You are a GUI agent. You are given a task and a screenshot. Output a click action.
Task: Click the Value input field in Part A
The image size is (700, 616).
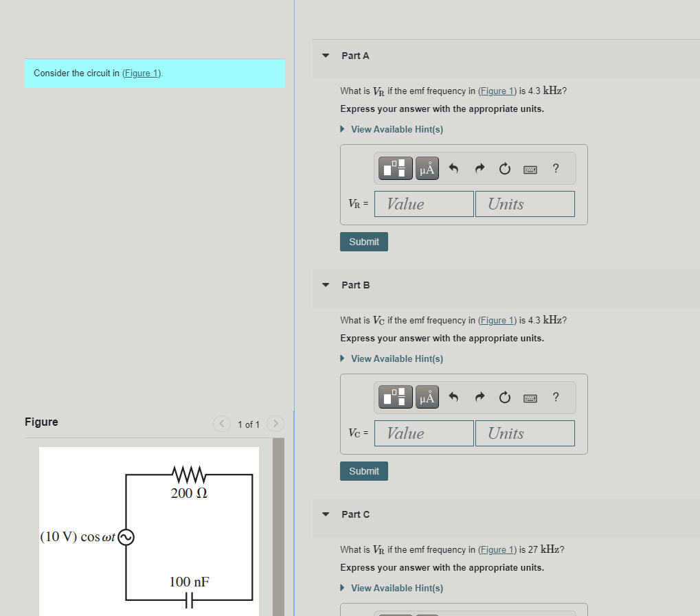[423, 203]
